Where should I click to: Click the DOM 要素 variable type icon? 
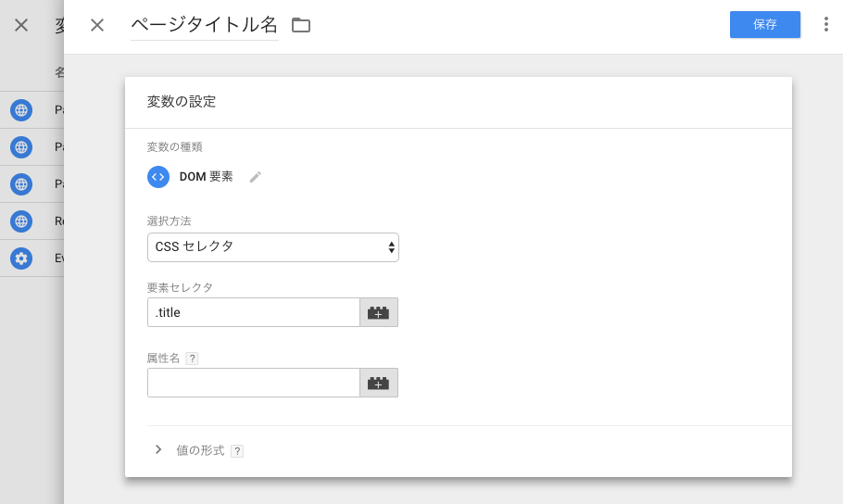[x=158, y=177]
